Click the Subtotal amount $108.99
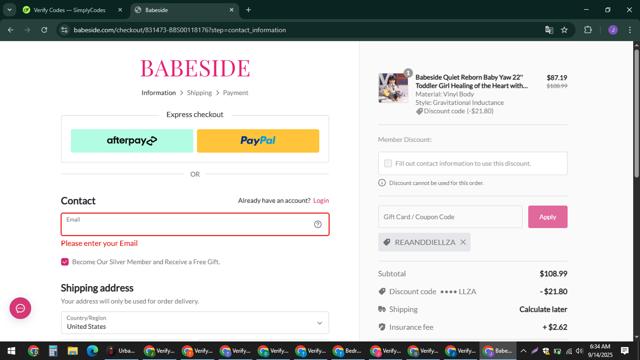640x360 pixels. pyautogui.click(x=553, y=273)
